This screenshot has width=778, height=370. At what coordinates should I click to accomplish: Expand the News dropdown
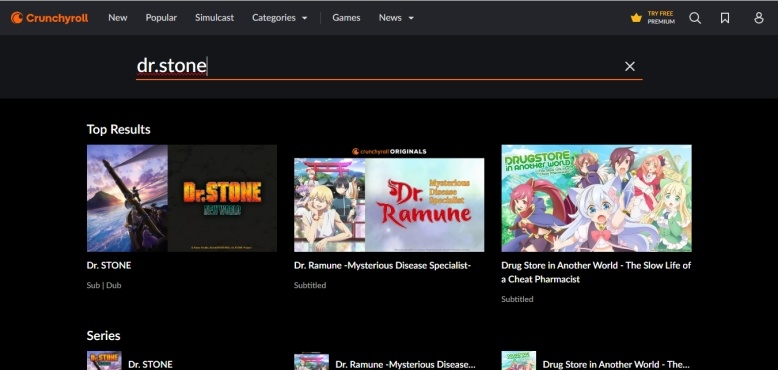pyautogui.click(x=396, y=17)
